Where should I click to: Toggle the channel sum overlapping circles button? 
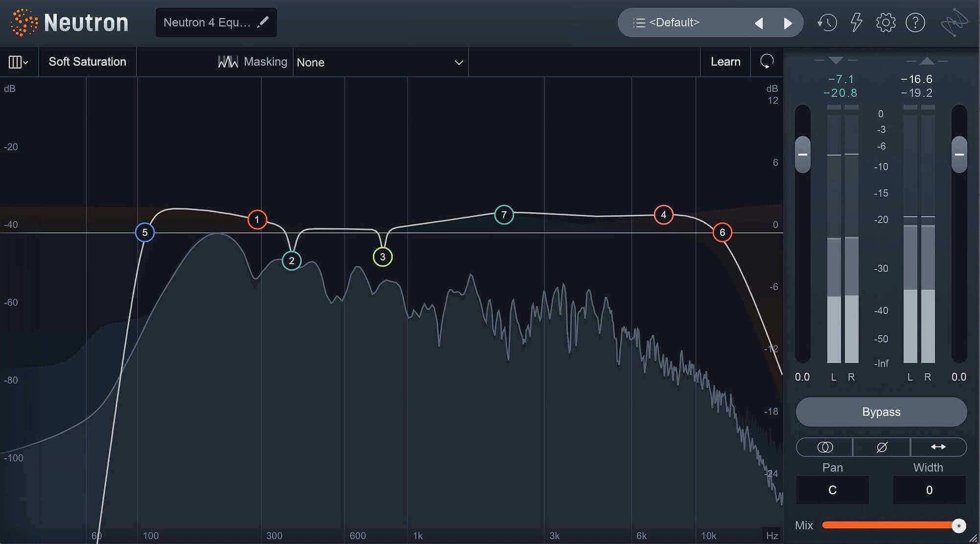825,447
